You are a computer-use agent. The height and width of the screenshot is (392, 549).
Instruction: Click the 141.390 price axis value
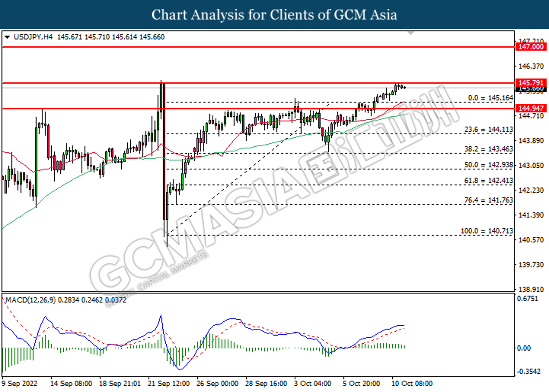point(531,215)
